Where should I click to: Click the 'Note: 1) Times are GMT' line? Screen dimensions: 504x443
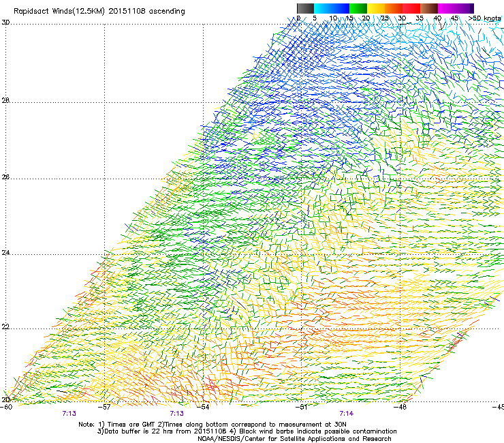[212, 425]
